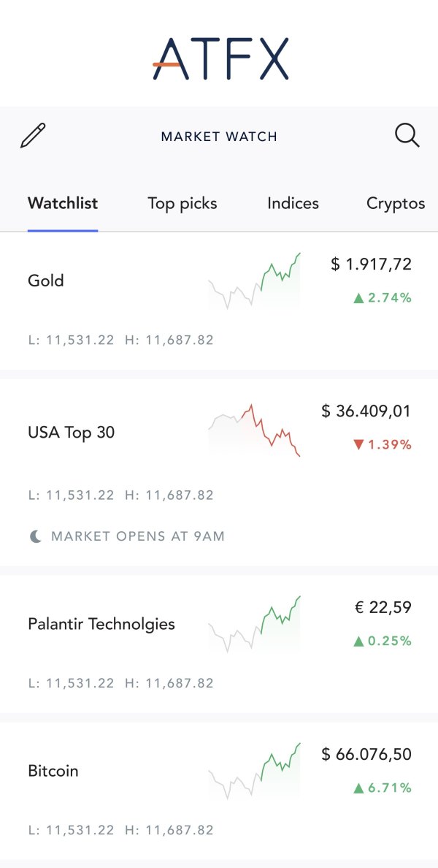Open USA Top 30 details
This screenshot has width=438, height=868.
click(219, 472)
